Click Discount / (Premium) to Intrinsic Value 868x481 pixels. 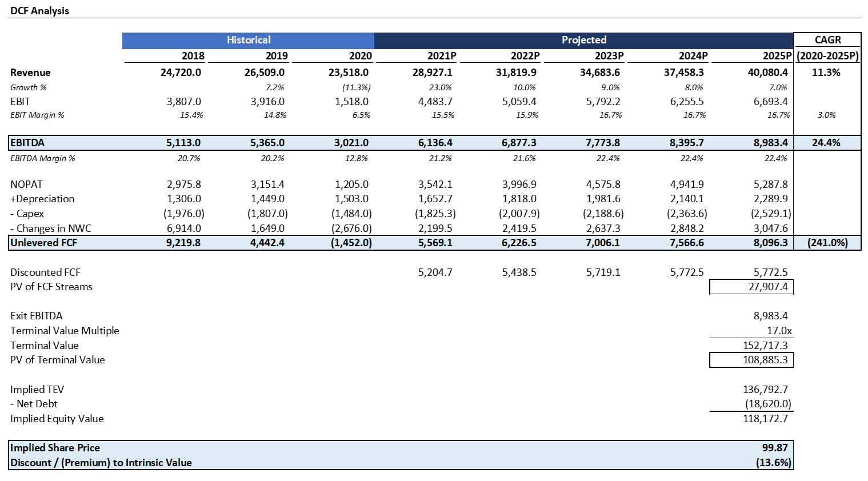click(x=101, y=463)
